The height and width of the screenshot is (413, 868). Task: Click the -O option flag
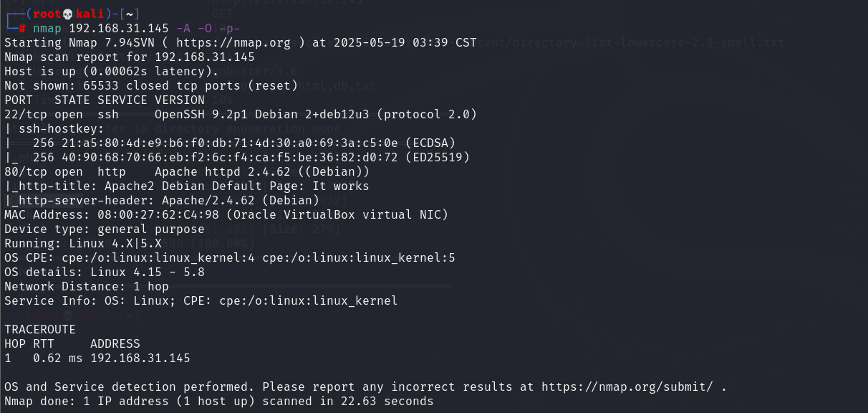click(x=205, y=28)
